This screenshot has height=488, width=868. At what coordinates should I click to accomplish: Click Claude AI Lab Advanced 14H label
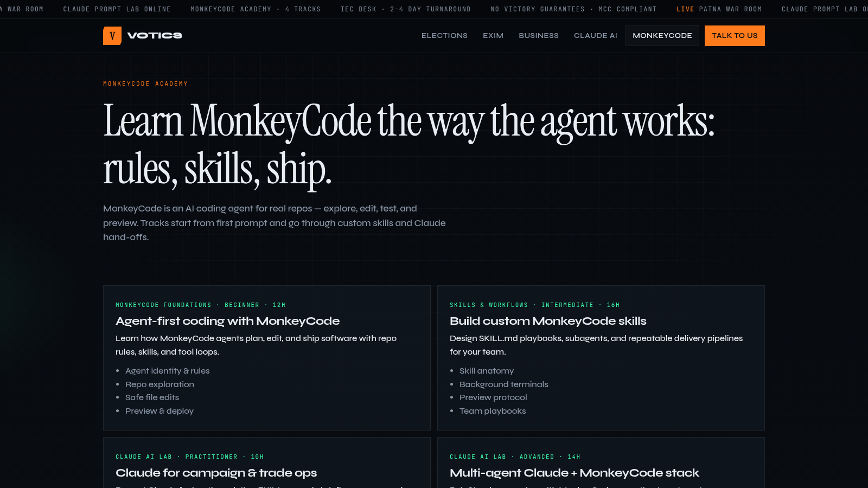click(515, 457)
